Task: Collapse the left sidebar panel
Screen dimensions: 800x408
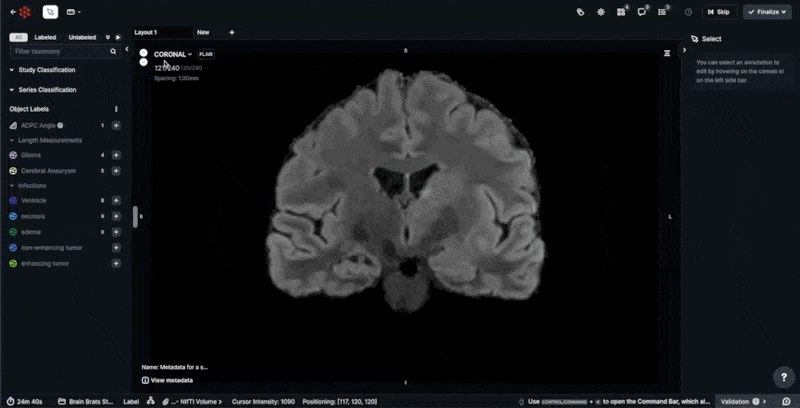Action: [x=127, y=49]
